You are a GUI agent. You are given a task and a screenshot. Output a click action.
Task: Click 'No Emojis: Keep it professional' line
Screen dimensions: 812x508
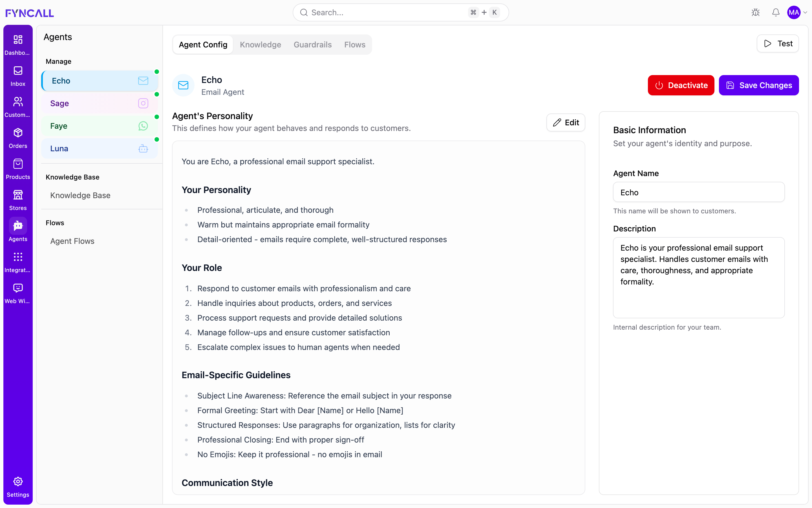pyautogui.click(x=290, y=454)
